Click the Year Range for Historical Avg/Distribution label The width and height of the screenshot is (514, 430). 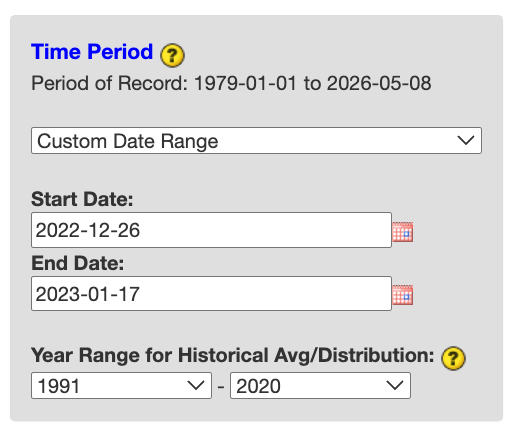pos(233,355)
